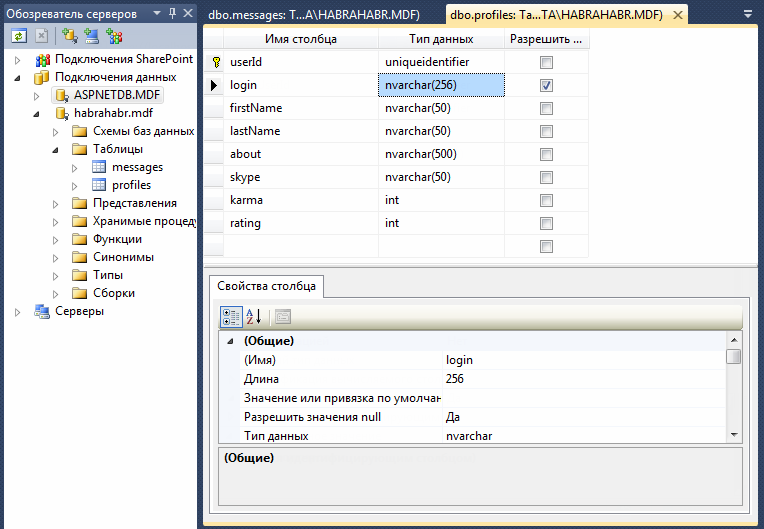The width and height of the screenshot is (764, 529).
Task: Click the Refresh icon in Server Explorer
Action: click(19, 36)
